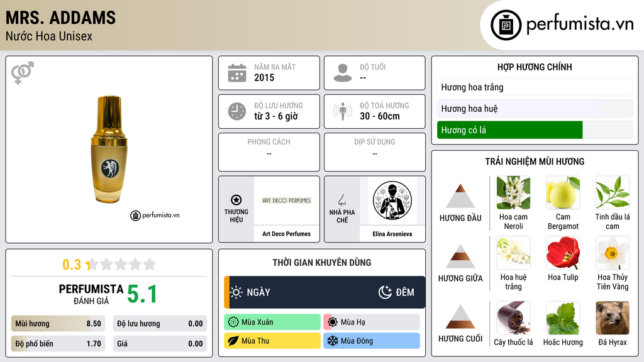Screen dimensions: 644x362
Task: Click the Hương hoa trắng accord bar
Action: coord(535,87)
